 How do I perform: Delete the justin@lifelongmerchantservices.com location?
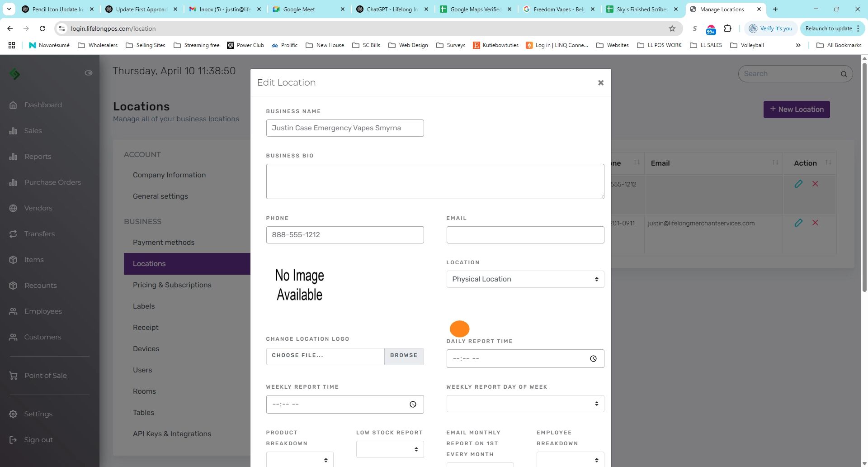coord(815,223)
